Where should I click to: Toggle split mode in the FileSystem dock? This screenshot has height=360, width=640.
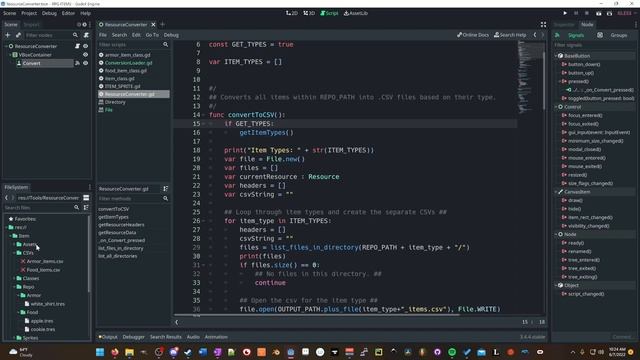[86, 198]
